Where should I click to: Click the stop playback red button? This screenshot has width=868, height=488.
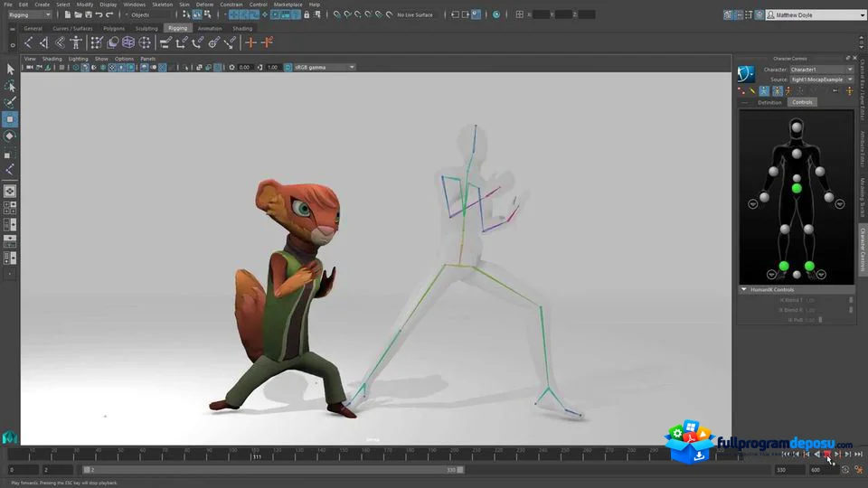pos(827,454)
